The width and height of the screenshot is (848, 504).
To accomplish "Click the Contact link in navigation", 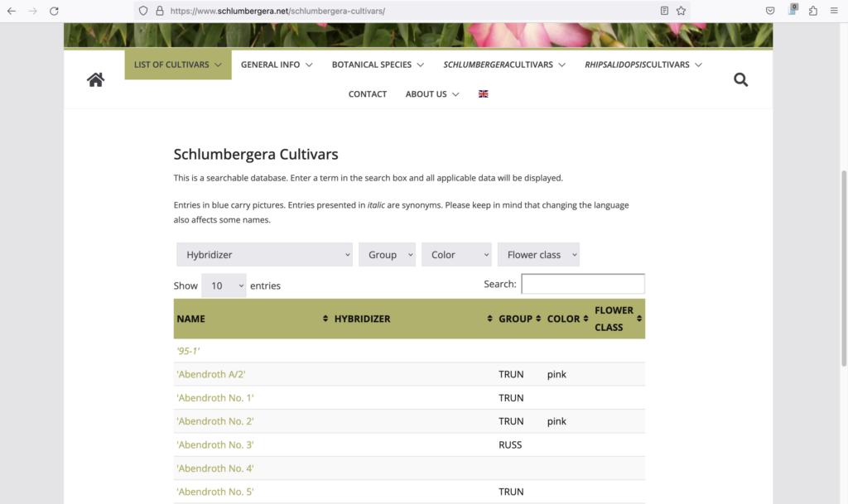I will pos(368,94).
